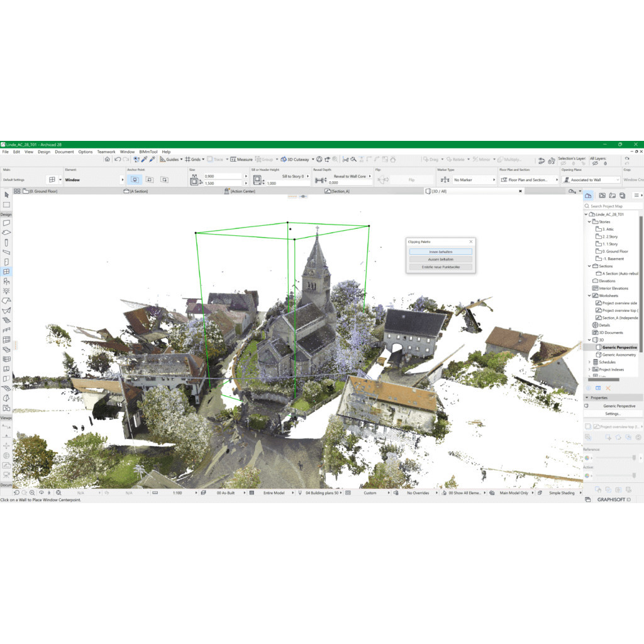Open the BIMmTool menu
This screenshot has height=644, width=644.
(148, 152)
